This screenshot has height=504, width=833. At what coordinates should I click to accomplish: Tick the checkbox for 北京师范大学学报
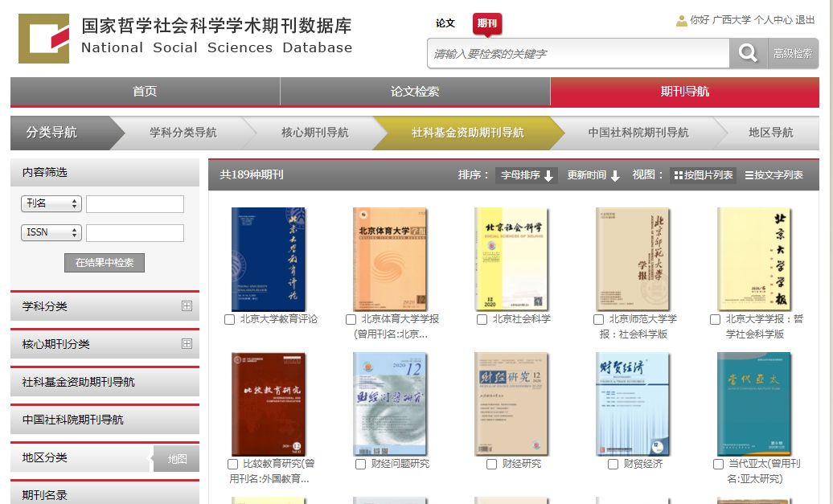[598, 319]
